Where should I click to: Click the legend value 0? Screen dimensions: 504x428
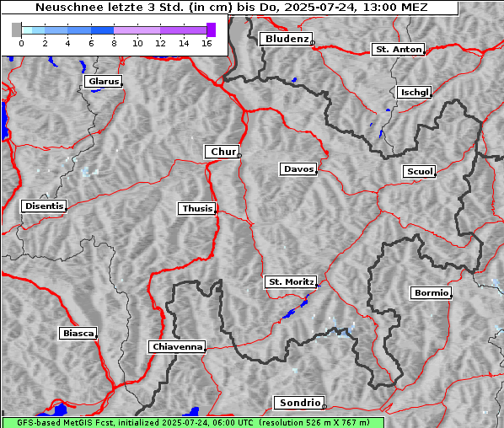21,43
